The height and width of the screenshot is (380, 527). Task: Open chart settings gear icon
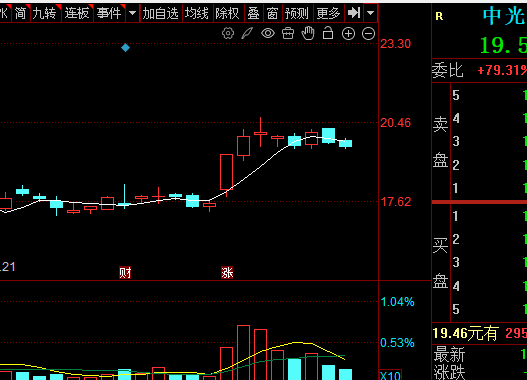(228, 33)
